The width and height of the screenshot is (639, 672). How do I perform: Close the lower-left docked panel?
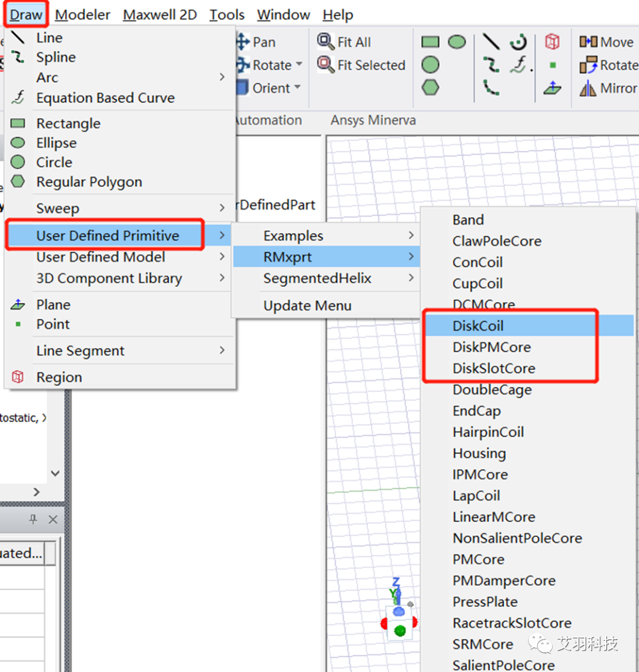point(53,519)
